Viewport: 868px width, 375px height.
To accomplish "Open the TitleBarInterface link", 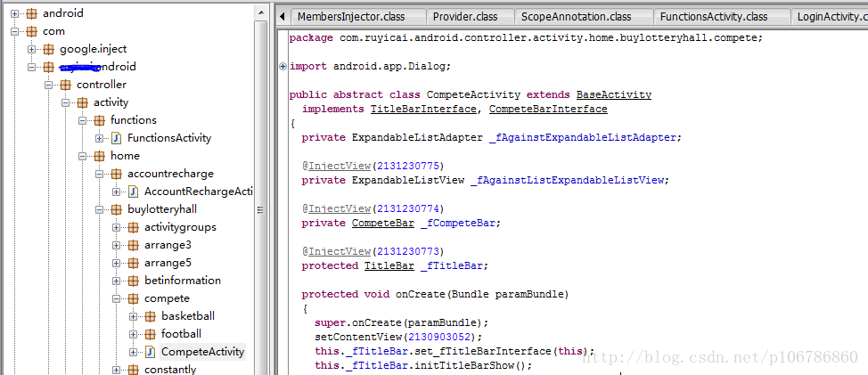I will pos(423,109).
